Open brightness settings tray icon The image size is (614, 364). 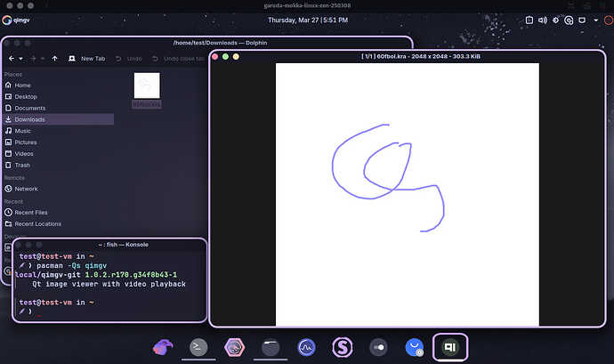[x=555, y=20]
